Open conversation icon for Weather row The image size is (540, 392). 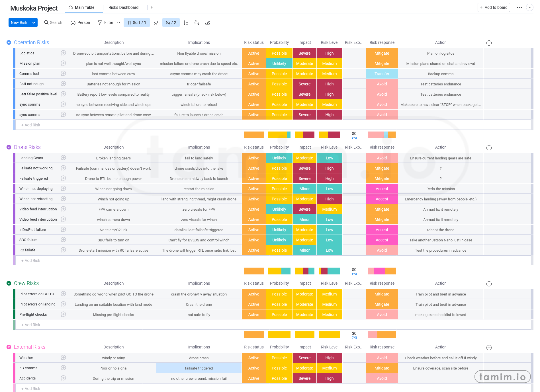click(63, 358)
